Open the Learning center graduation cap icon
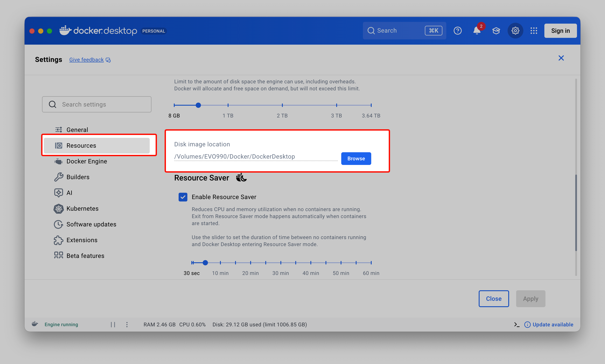605x364 pixels. tap(496, 31)
